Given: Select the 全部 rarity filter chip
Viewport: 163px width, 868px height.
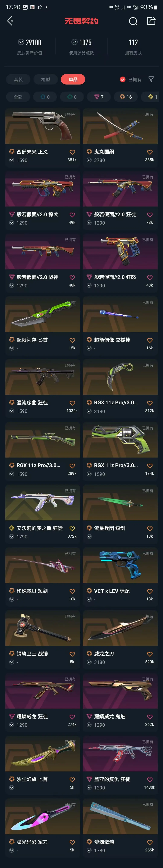Looking at the screenshot, I should [18, 97].
